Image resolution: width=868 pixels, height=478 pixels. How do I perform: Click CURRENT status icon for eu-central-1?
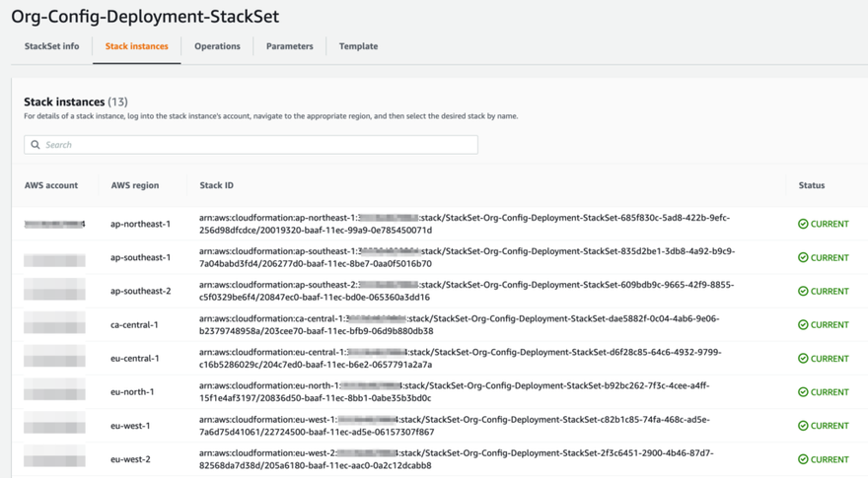coord(803,359)
